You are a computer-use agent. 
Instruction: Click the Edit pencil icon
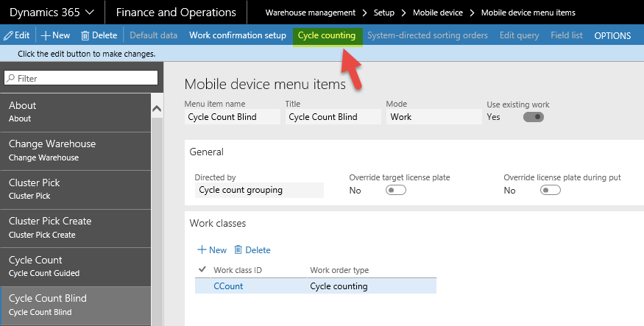pos(8,35)
